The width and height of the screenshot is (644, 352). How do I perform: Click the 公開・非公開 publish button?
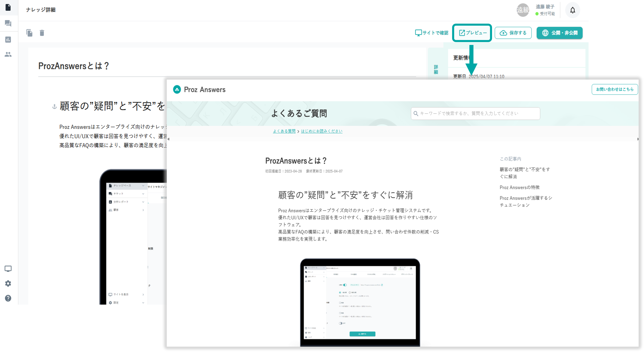click(x=560, y=33)
